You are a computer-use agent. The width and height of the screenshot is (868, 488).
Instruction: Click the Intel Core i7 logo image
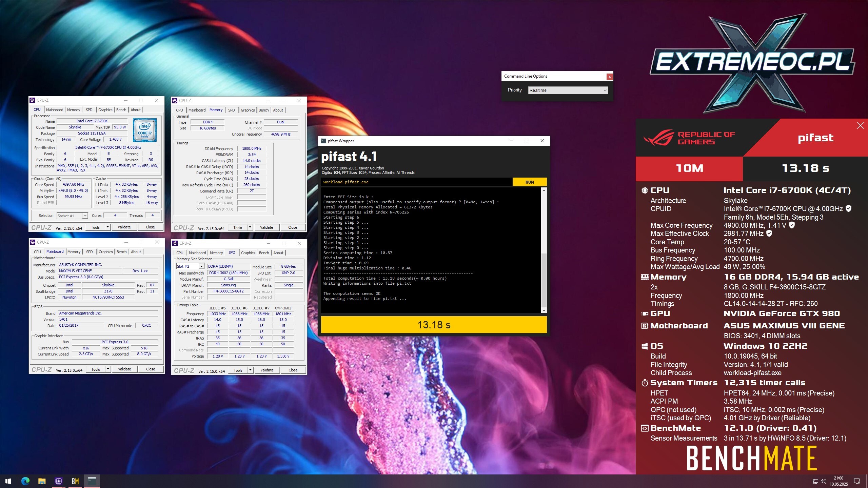145,130
